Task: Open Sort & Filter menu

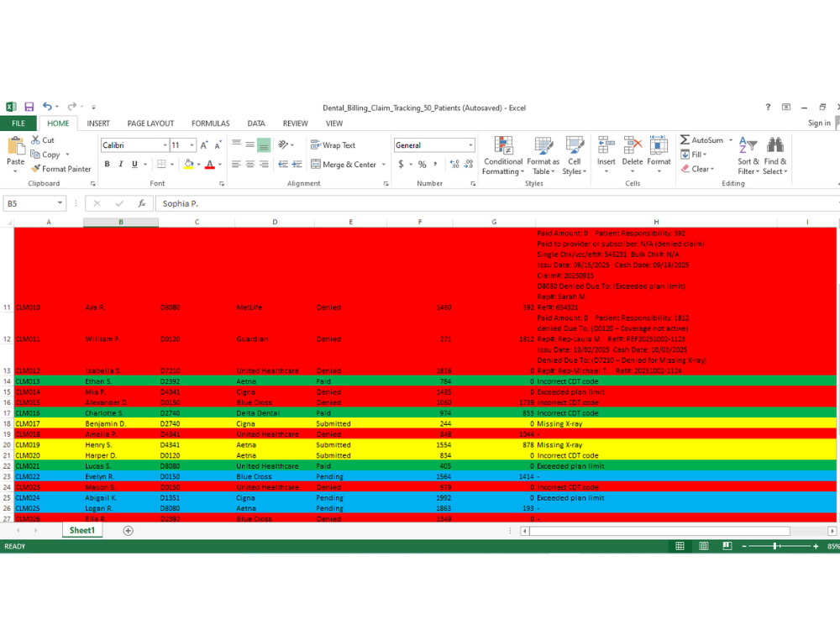Action: pyautogui.click(x=748, y=156)
